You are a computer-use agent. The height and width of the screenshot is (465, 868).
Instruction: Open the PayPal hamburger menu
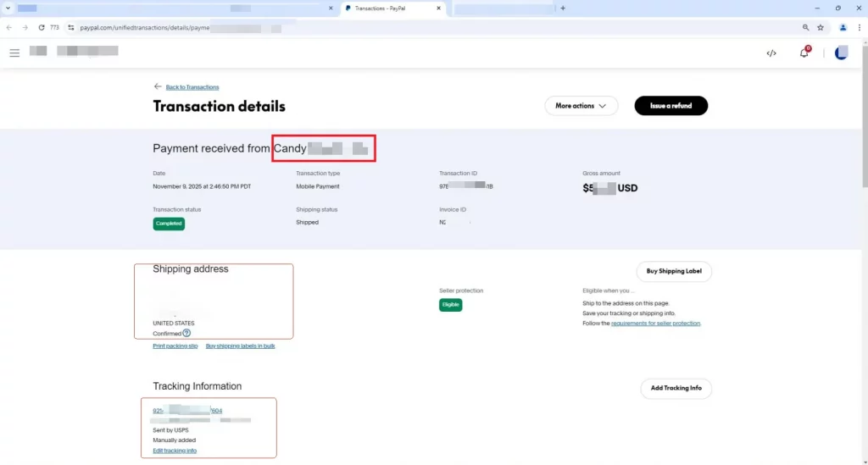[14, 53]
